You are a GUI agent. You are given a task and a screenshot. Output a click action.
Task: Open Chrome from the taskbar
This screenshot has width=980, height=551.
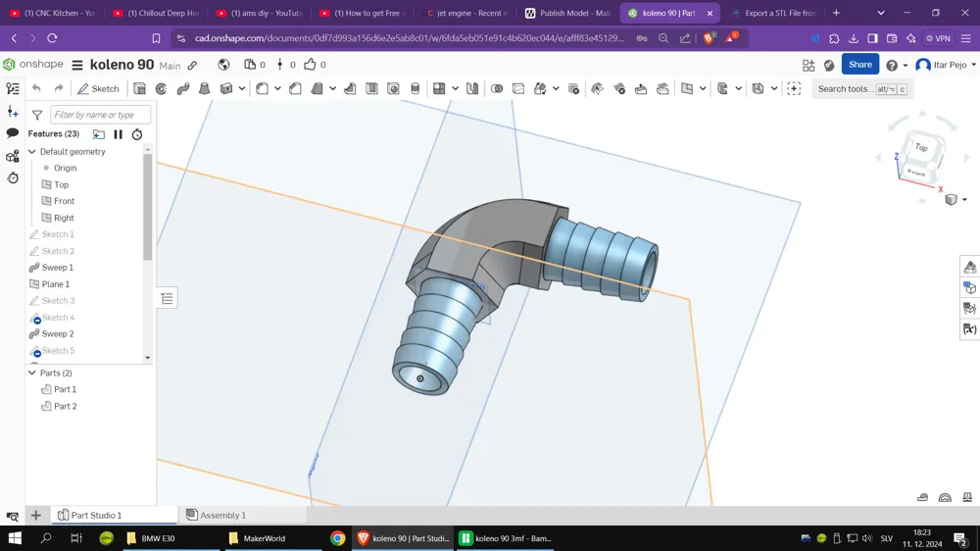tap(337, 538)
